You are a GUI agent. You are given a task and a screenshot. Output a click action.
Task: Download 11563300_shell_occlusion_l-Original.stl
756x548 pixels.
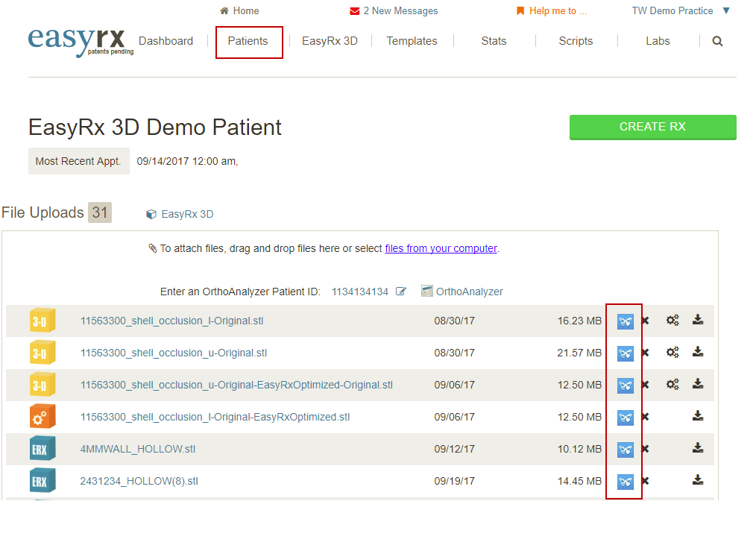tap(698, 320)
